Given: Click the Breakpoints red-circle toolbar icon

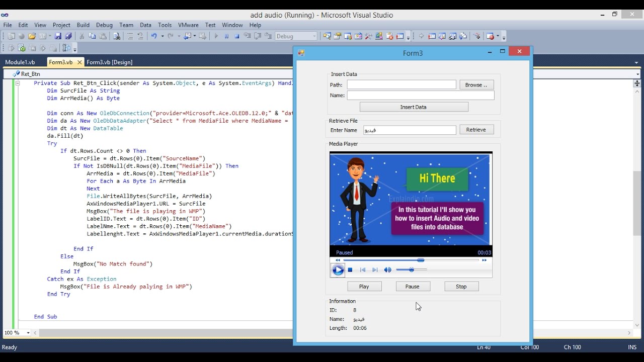Looking at the screenshot, I should click(490, 36).
